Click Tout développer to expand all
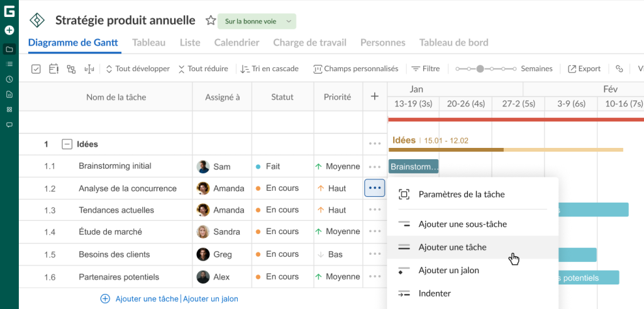The height and width of the screenshot is (309, 644). tap(138, 69)
